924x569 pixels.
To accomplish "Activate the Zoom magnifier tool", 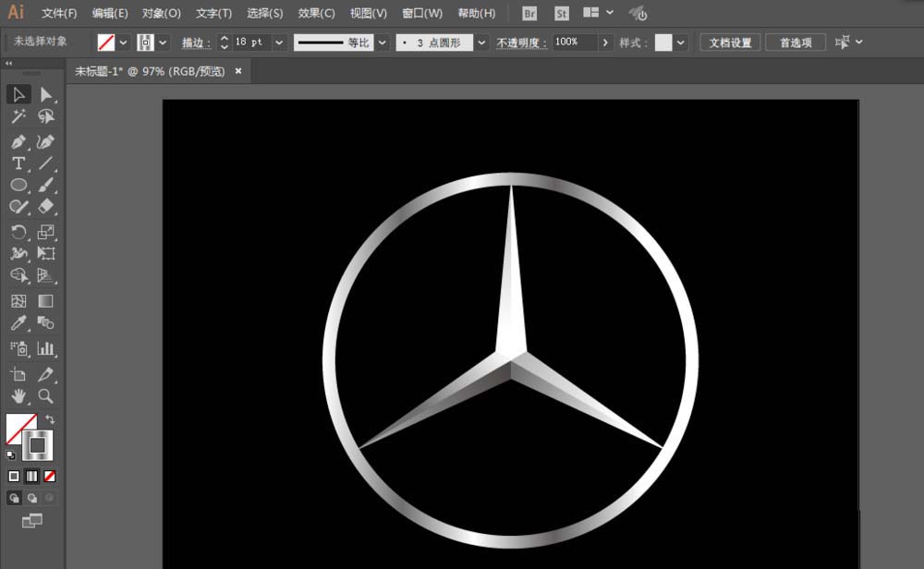I will (45, 396).
